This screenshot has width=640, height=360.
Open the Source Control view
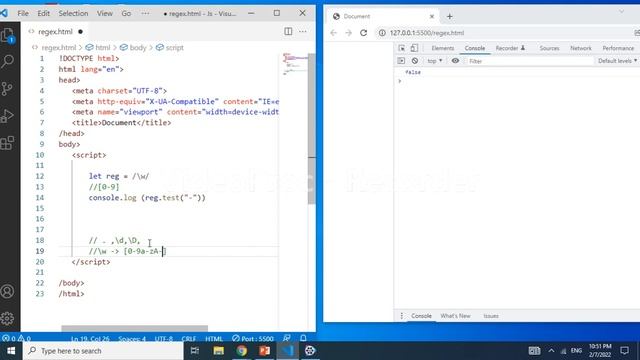point(7,89)
